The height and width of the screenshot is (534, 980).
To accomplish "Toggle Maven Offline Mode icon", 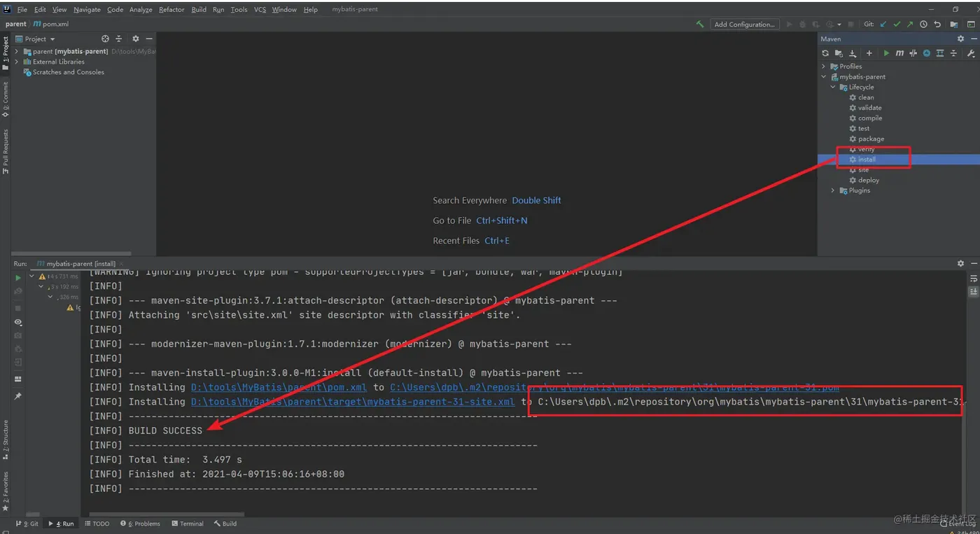I will point(926,53).
